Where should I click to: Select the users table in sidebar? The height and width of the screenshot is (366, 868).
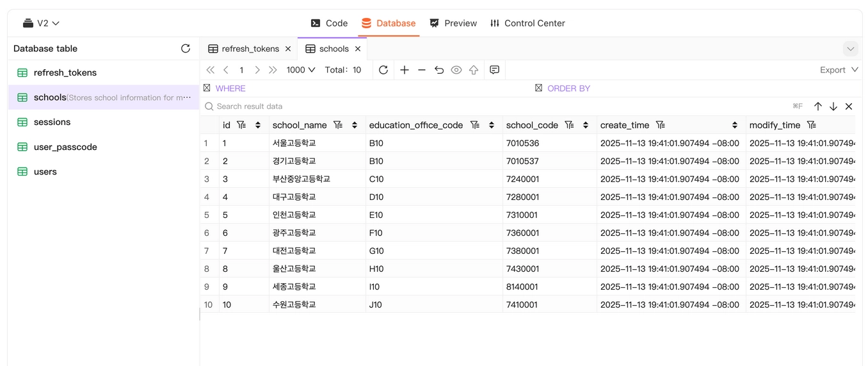45,172
